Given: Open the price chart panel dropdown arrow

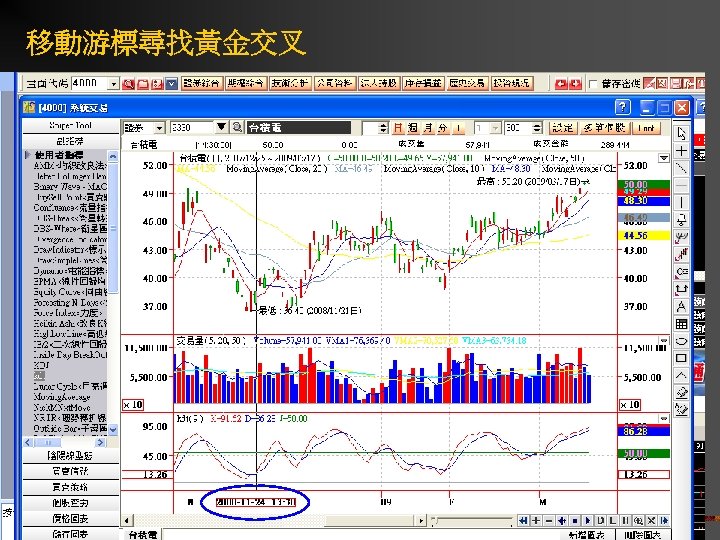Looking at the screenshot, I should (664, 158).
